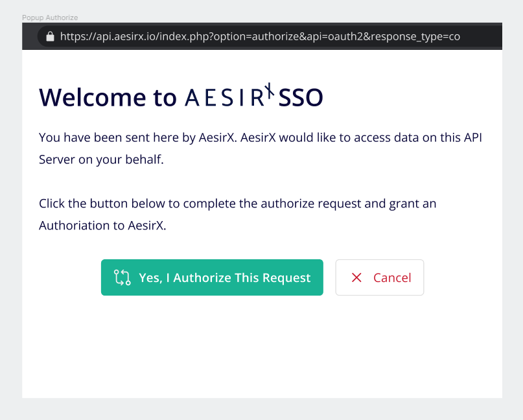523x420 pixels.
Task: Click the AESIR lettermark logo in the title
Action: point(227,98)
